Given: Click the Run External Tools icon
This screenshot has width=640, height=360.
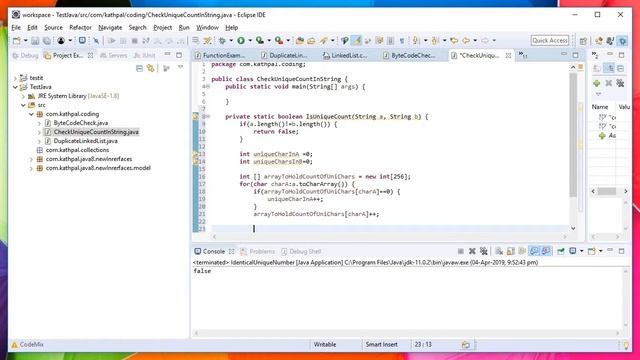Looking at the screenshot, I should click(279, 40).
